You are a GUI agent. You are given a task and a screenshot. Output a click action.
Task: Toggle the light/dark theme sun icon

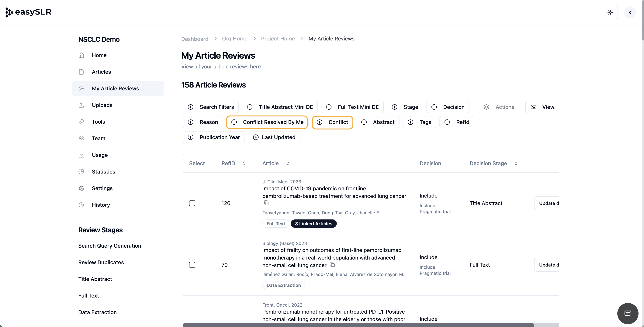(610, 12)
